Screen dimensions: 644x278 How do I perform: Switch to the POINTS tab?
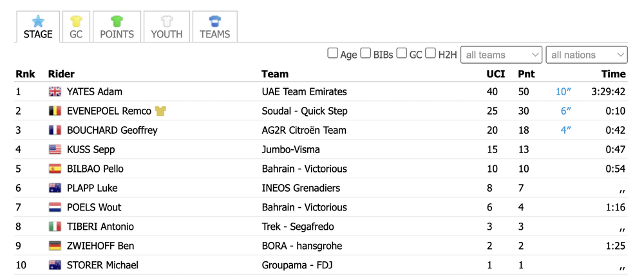pyautogui.click(x=117, y=26)
